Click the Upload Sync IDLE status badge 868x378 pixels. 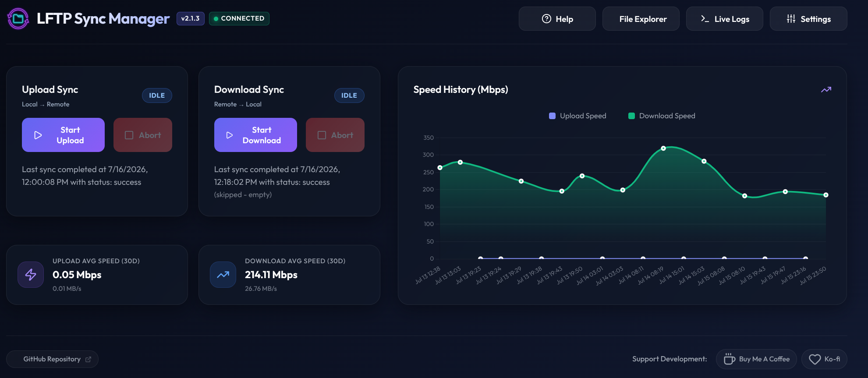click(157, 95)
